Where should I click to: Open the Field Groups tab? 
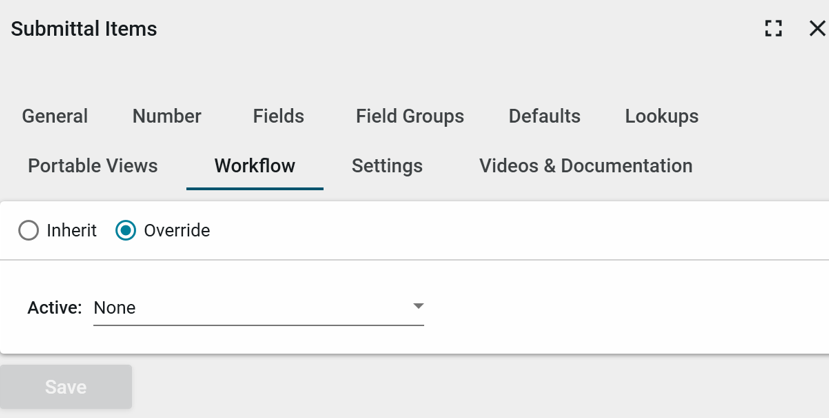pos(410,116)
